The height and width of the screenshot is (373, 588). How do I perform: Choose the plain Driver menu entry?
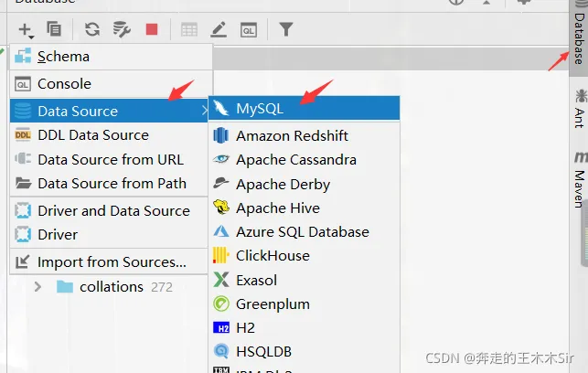pyautogui.click(x=109, y=235)
